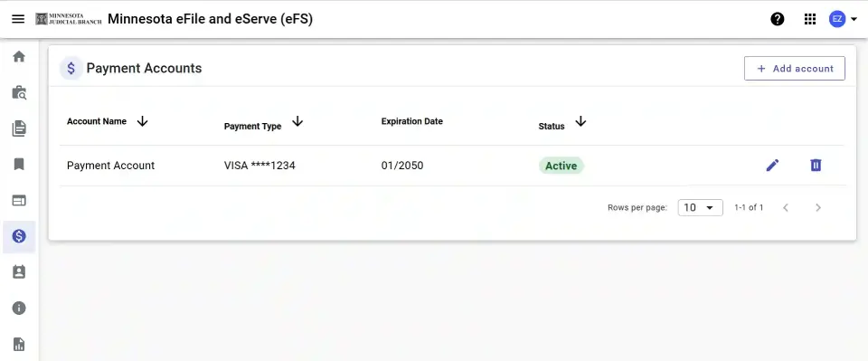Viewport: 868px width, 361px height.
Task: Open the apps grid icon
Action: pyautogui.click(x=810, y=19)
